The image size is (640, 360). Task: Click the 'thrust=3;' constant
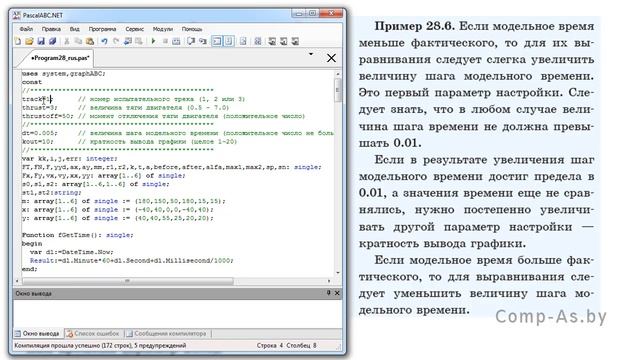click(40, 107)
